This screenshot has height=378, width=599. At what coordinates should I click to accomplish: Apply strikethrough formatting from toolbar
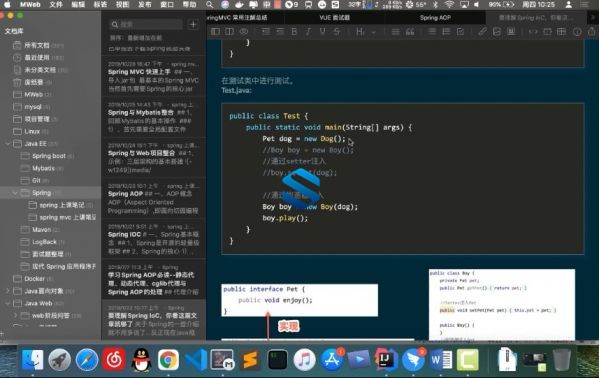337,32
